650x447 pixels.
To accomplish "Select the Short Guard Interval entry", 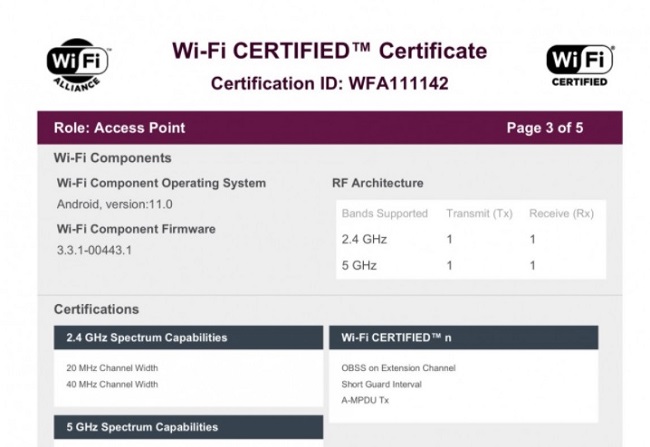I will [381, 384].
